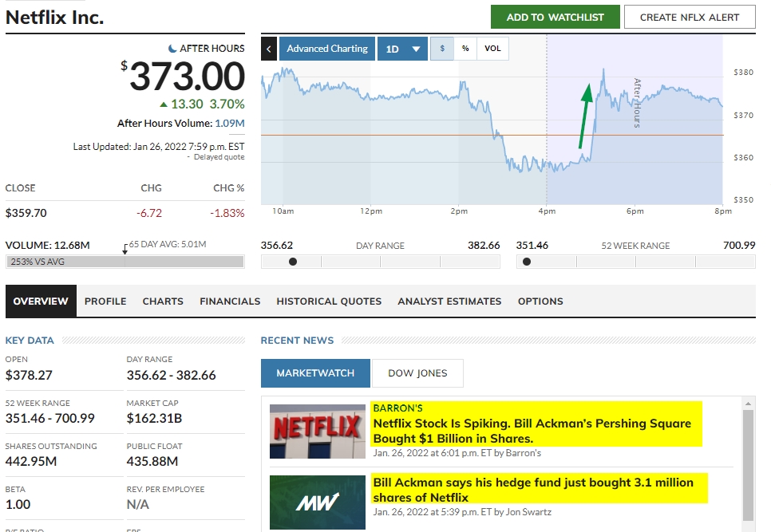Open Advanced Charting
The image size is (771, 532).
pyautogui.click(x=327, y=49)
